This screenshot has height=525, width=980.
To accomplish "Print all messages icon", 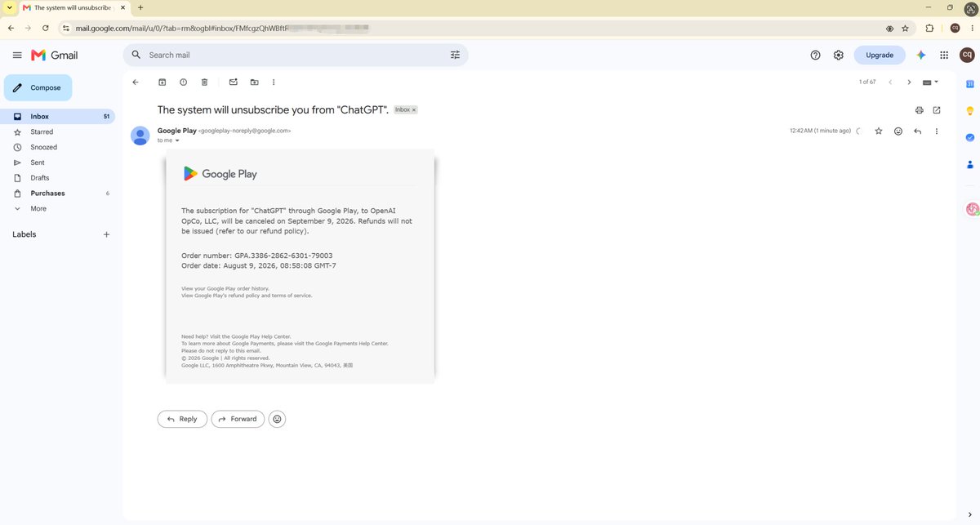I will point(919,110).
